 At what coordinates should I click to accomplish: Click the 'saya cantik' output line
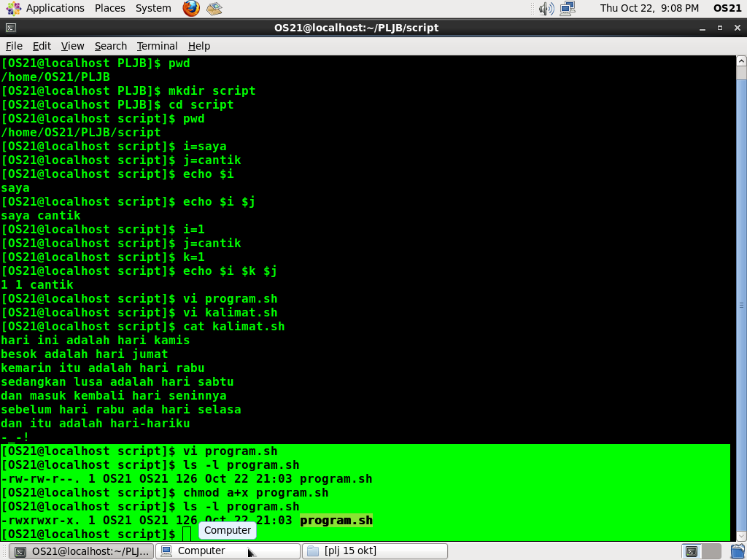[41, 216]
